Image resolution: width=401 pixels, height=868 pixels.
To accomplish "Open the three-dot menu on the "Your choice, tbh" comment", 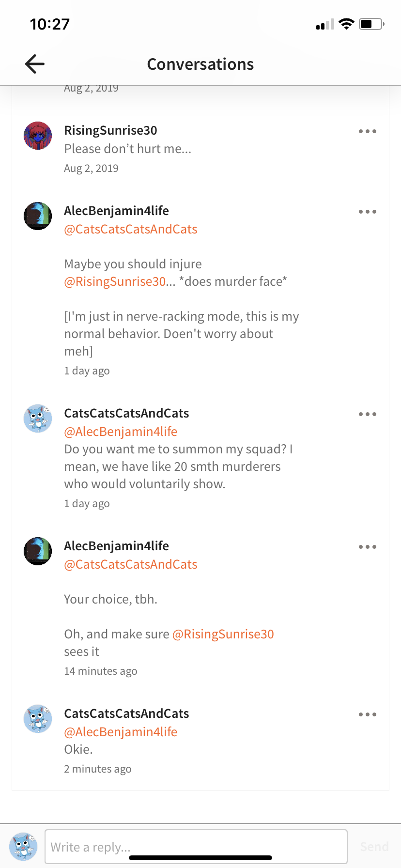I will [x=368, y=547].
